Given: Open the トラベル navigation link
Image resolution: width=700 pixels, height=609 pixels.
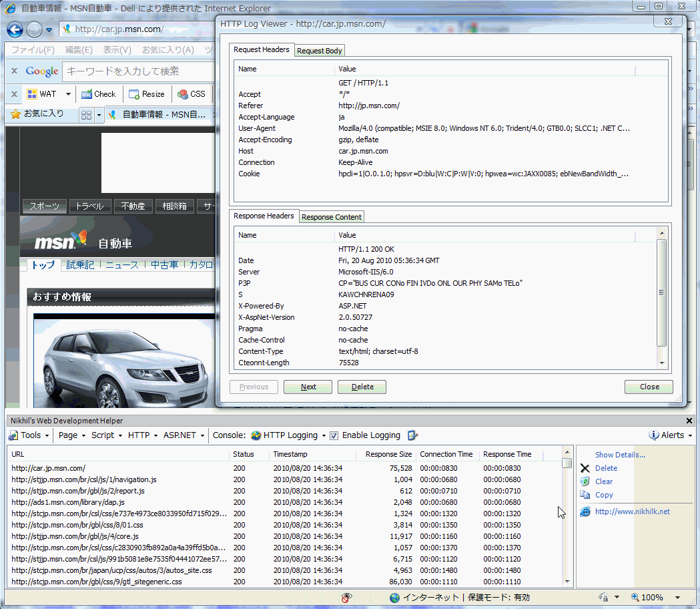Looking at the screenshot, I should click(89, 206).
